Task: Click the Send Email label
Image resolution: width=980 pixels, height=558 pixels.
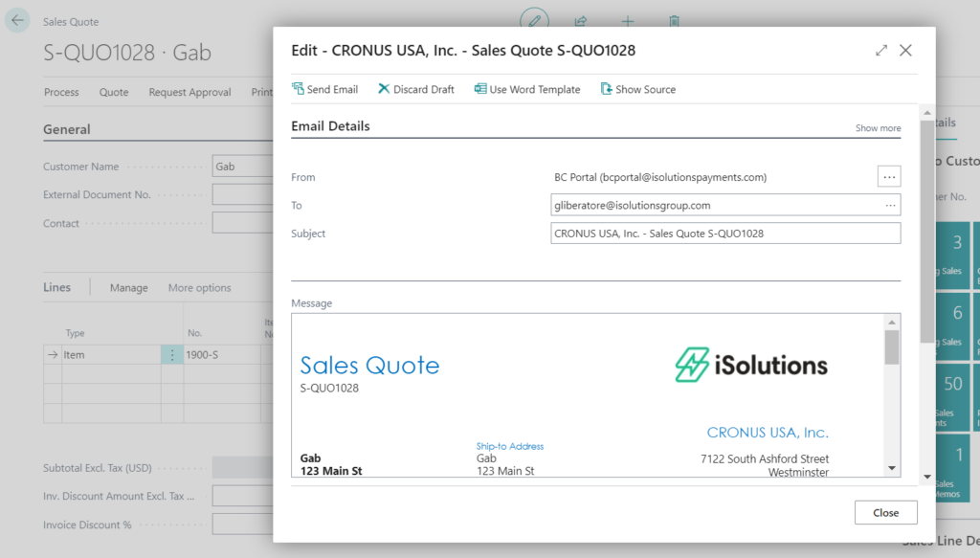Action: (x=332, y=89)
